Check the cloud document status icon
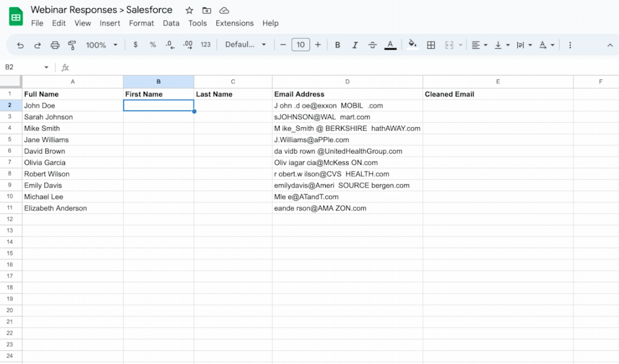Viewport: 619px width, 364px height. pos(224,10)
